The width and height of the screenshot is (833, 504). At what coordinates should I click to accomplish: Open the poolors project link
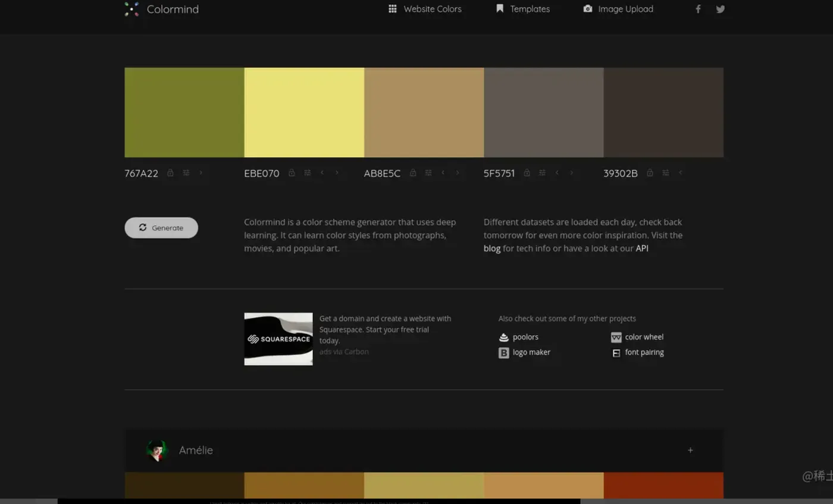(x=525, y=337)
